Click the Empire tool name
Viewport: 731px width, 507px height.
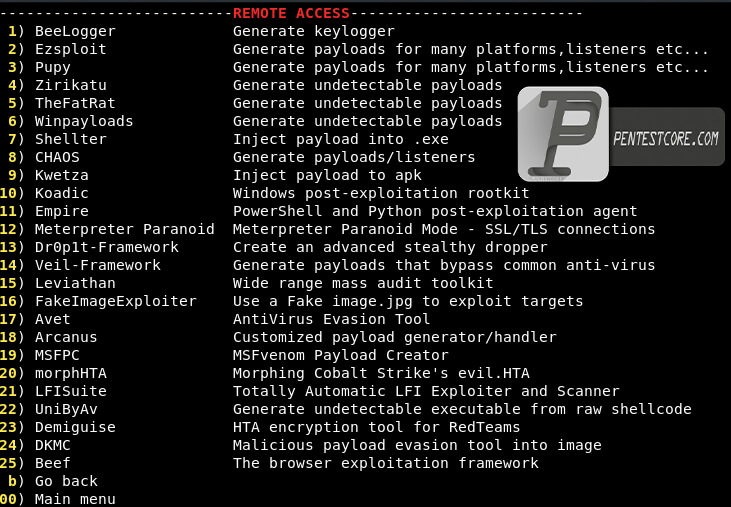pyautogui.click(x=62, y=211)
